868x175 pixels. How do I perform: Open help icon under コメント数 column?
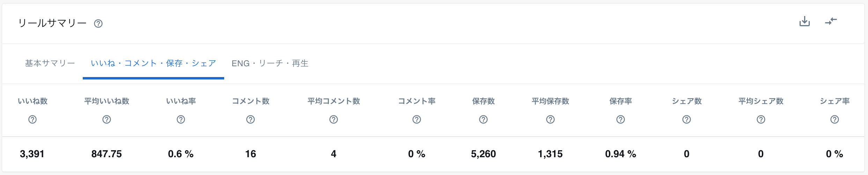tap(250, 120)
